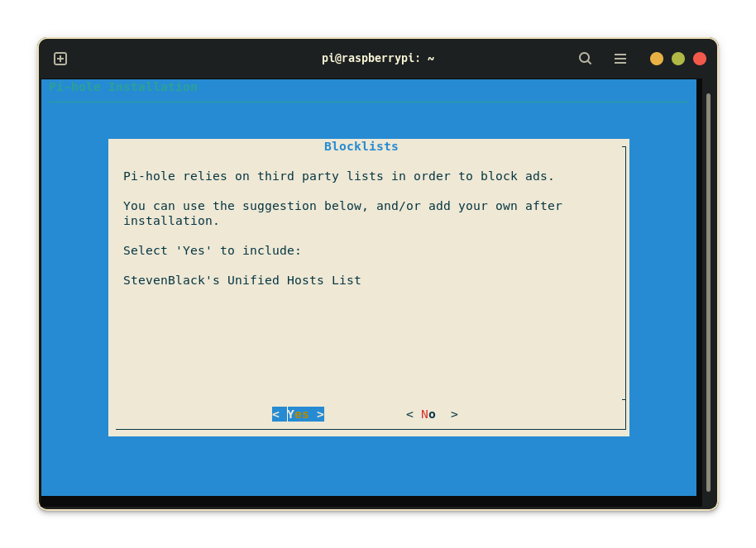This screenshot has height=548, width=756.
Task: Click the right bracket of No button
Action: click(x=454, y=414)
